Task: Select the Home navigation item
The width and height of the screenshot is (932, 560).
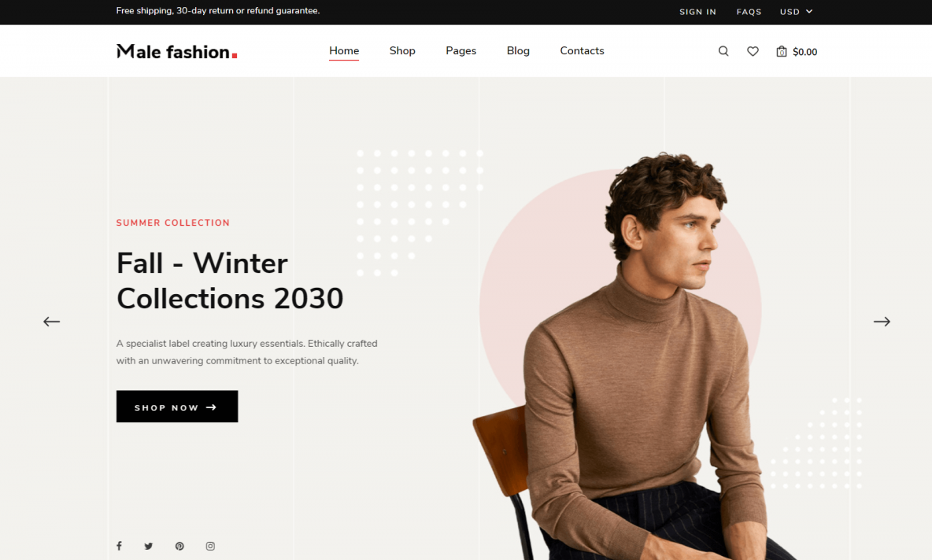Action: [344, 51]
